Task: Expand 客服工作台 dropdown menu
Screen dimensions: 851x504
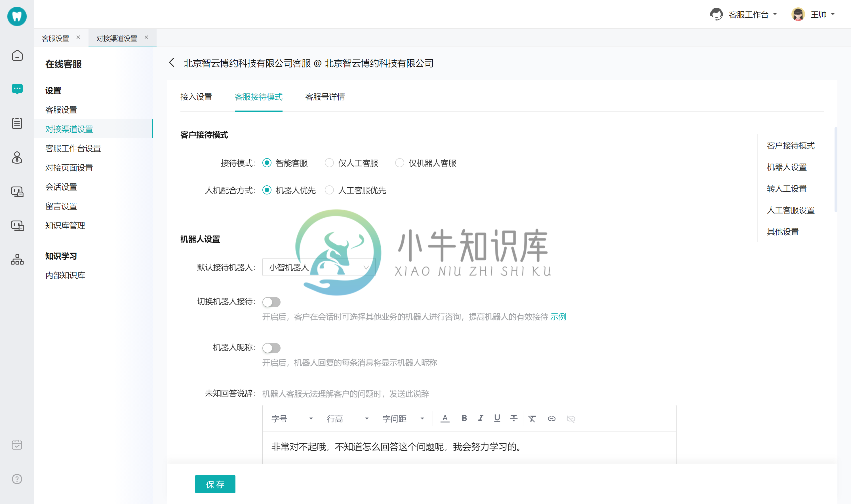Action: pos(753,14)
